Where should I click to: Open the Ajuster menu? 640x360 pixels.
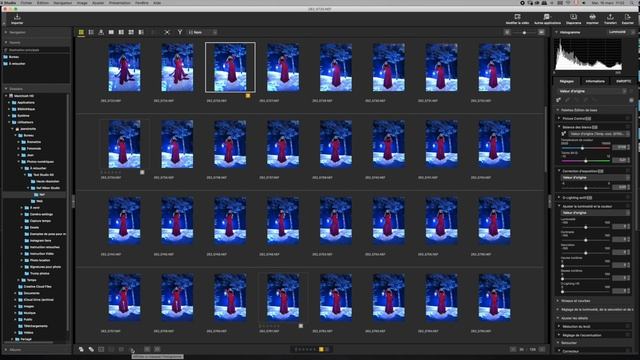[x=98, y=2]
